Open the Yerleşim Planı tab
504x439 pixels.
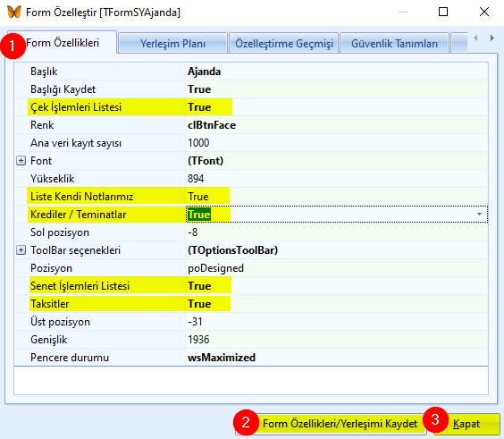[172, 44]
